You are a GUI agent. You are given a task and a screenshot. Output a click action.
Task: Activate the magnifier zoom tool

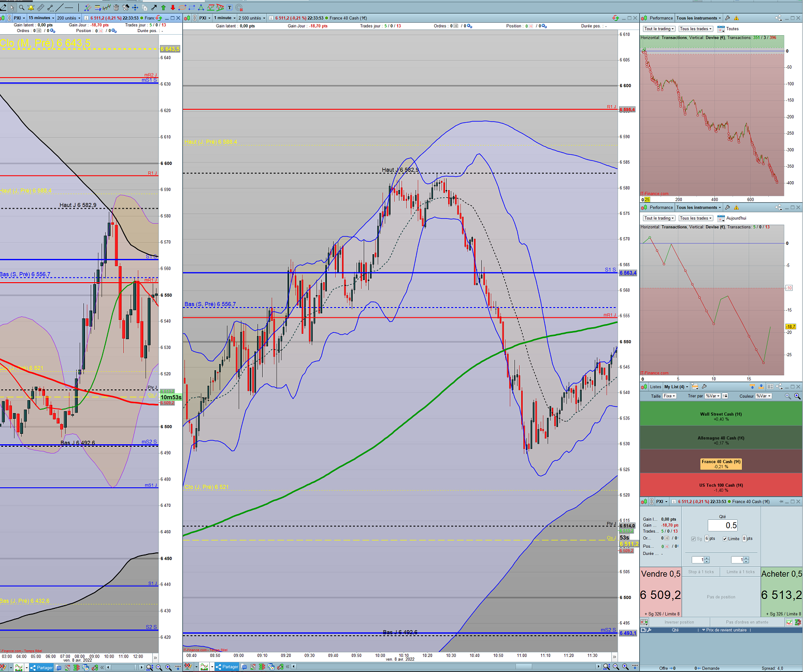[21, 7]
